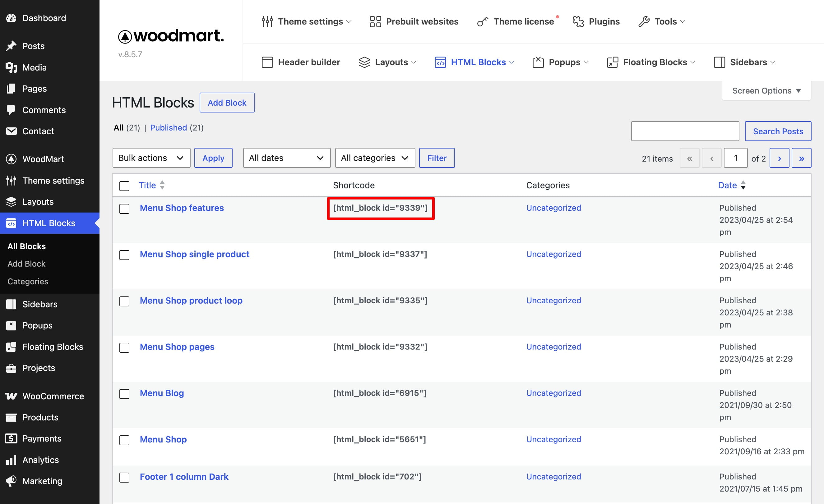Viewport: 824px width, 504px height.
Task: Click the Dashboard gauge icon
Action: [11, 18]
